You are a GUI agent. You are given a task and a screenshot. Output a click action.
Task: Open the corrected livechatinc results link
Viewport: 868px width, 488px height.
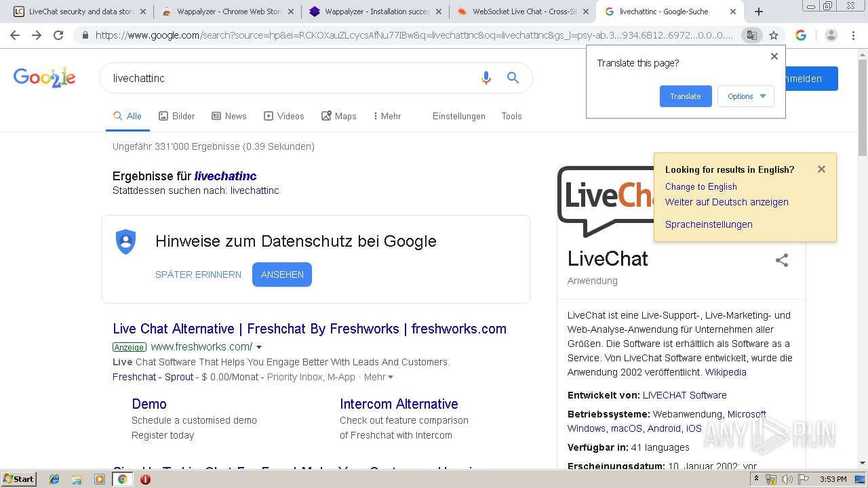[225, 176]
